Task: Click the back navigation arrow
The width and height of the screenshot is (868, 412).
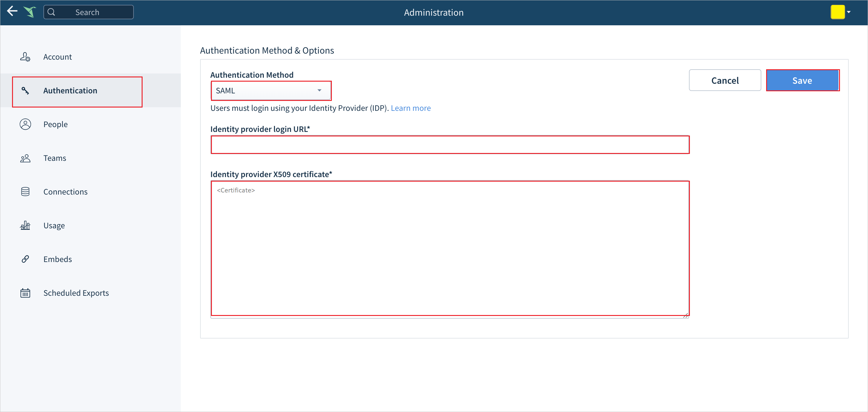Action: pyautogui.click(x=12, y=11)
